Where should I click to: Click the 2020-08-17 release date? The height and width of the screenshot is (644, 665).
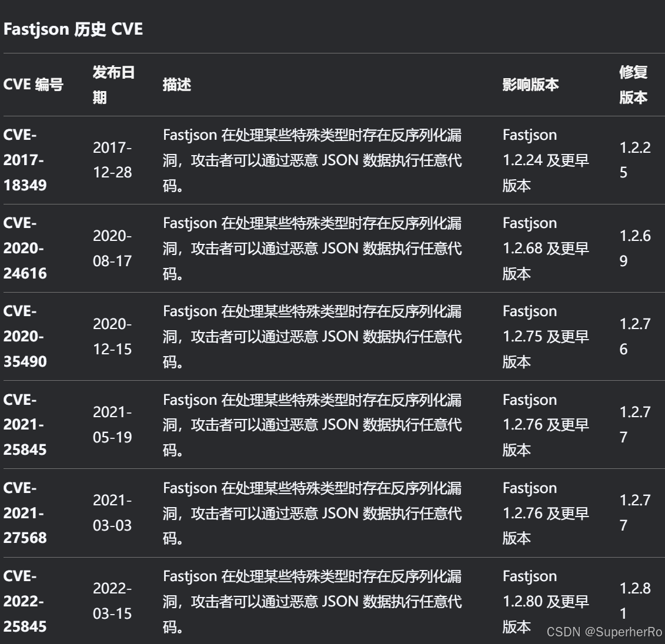[112, 248]
